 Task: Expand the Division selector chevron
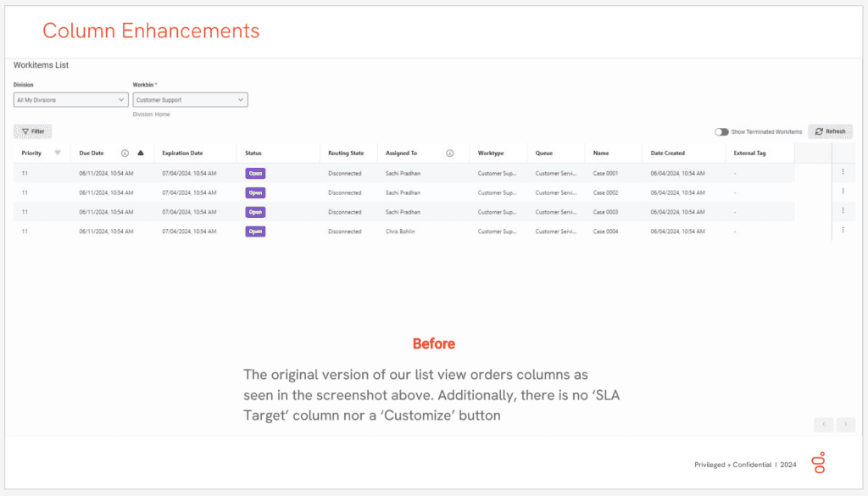(121, 99)
